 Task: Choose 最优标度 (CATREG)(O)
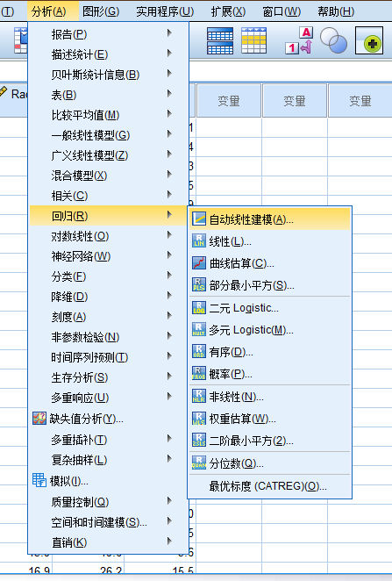click(x=269, y=486)
